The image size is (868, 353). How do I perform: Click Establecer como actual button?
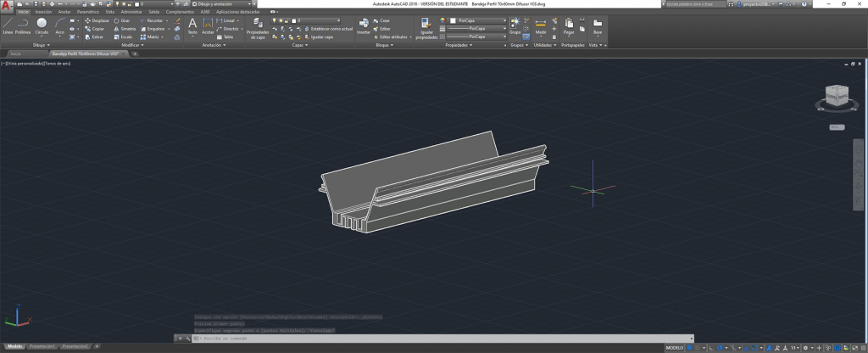click(x=331, y=28)
